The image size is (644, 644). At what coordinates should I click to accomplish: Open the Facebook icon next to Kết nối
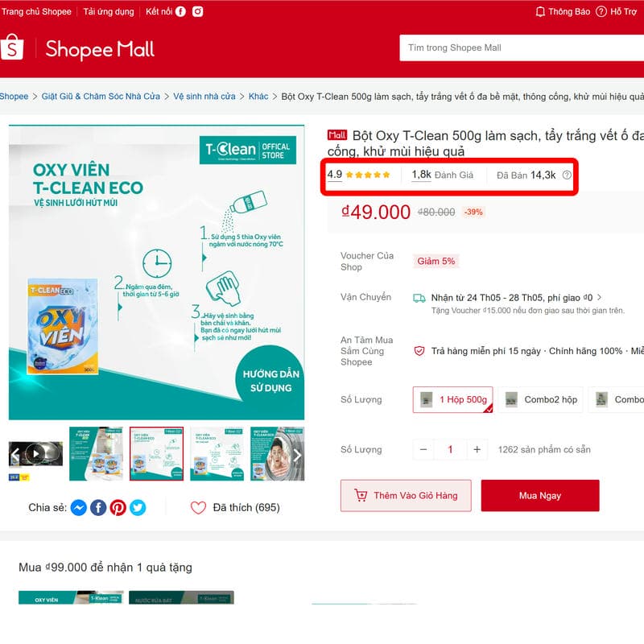(180, 11)
